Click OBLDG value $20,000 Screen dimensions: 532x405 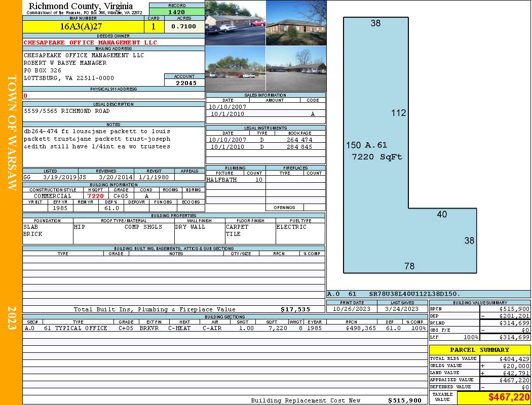pyautogui.click(x=516, y=366)
